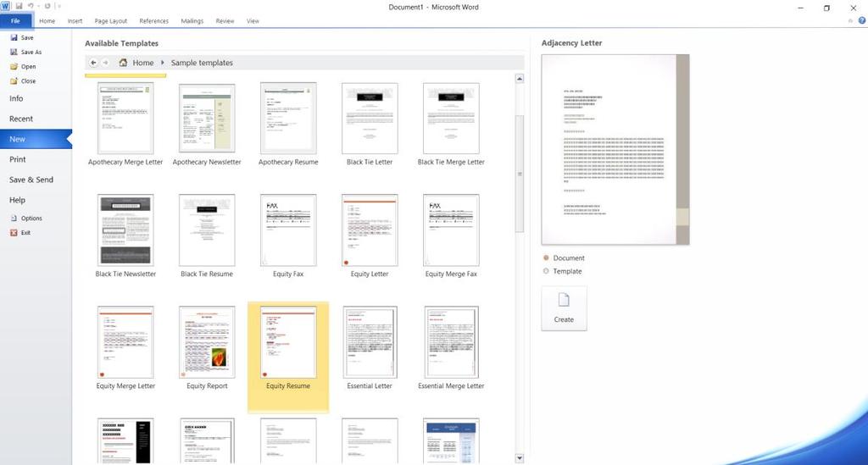Click Open folder item in sidebar
The height and width of the screenshot is (465, 868).
coord(23,66)
